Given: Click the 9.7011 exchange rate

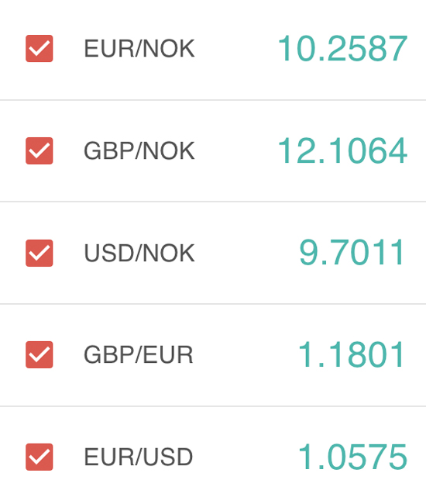Looking at the screenshot, I should click(x=351, y=252).
